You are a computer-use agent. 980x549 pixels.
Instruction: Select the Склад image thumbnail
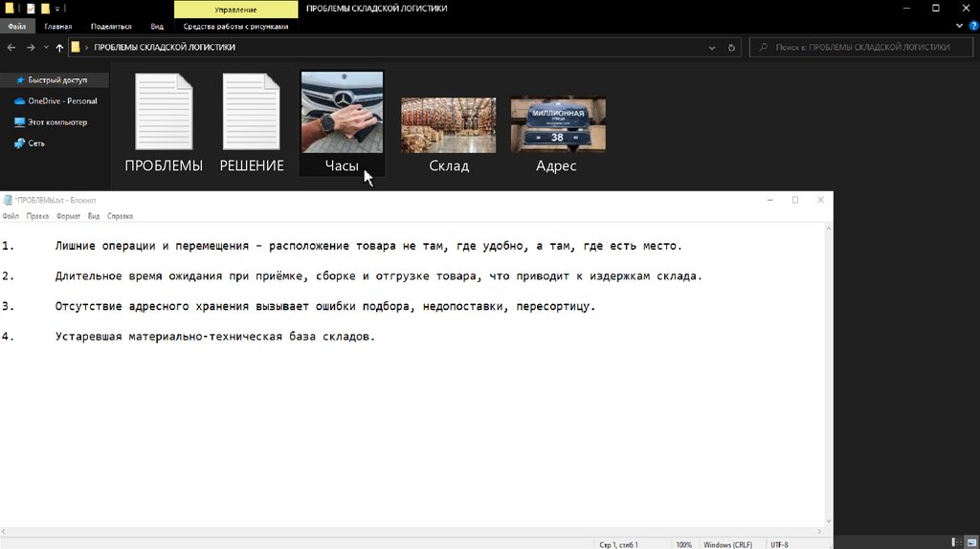click(x=448, y=125)
